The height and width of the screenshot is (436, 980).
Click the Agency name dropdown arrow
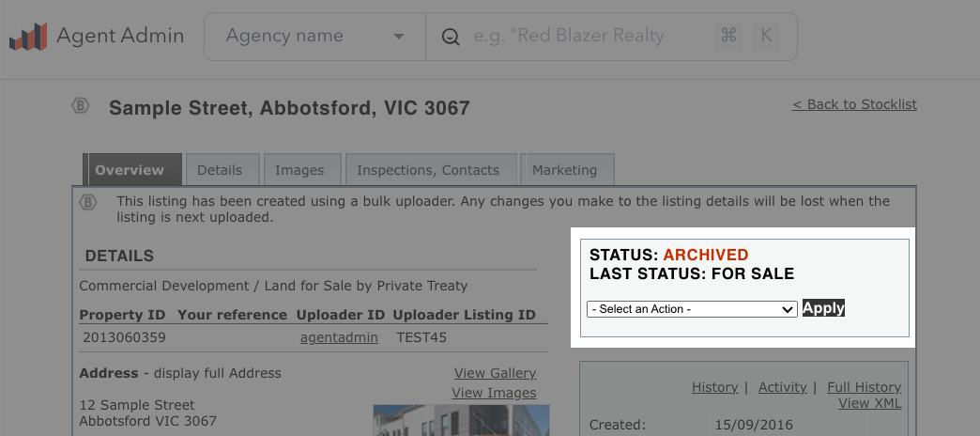point(398,37)
